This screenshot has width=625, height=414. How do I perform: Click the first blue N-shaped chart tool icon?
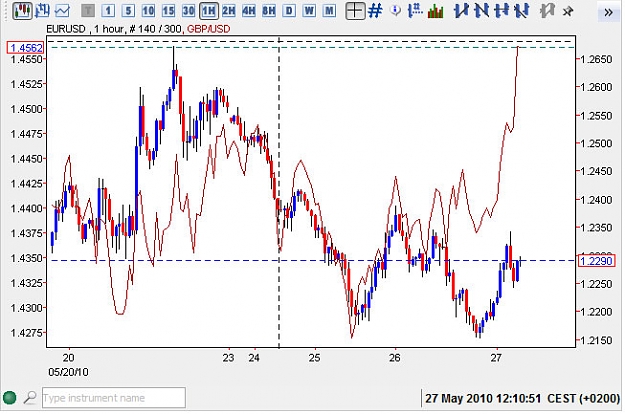(461, 11)
